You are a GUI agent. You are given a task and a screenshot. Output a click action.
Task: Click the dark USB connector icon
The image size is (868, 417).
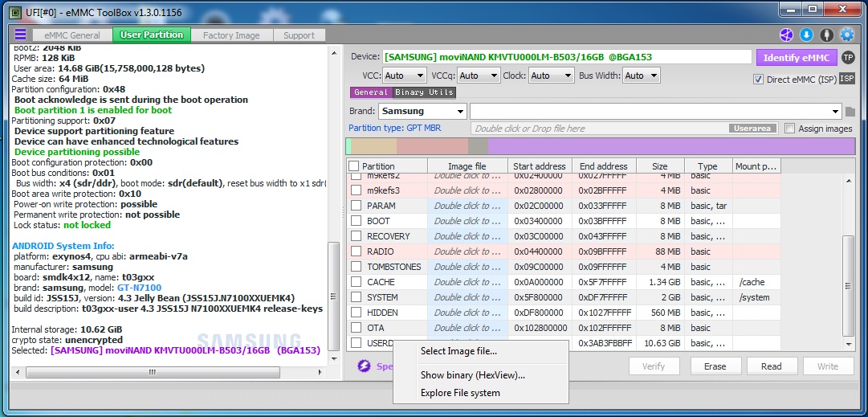pos(827,35)
